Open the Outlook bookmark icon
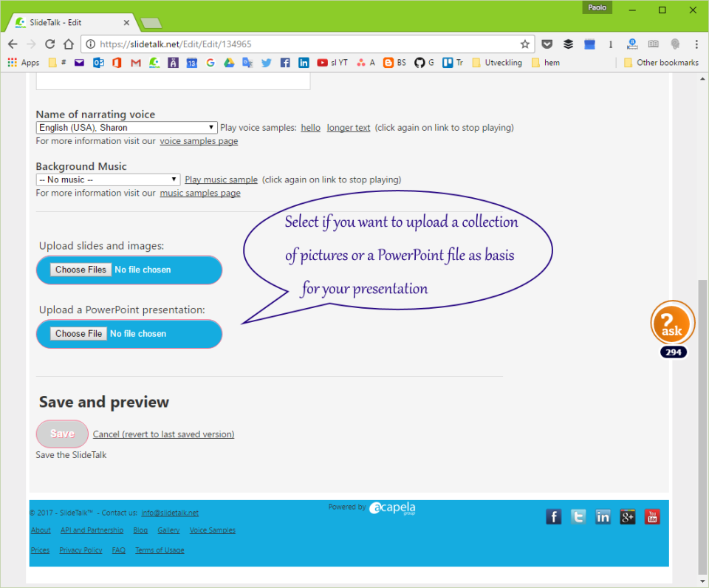This screenshot has width=709, height=588. pos(98,62)
